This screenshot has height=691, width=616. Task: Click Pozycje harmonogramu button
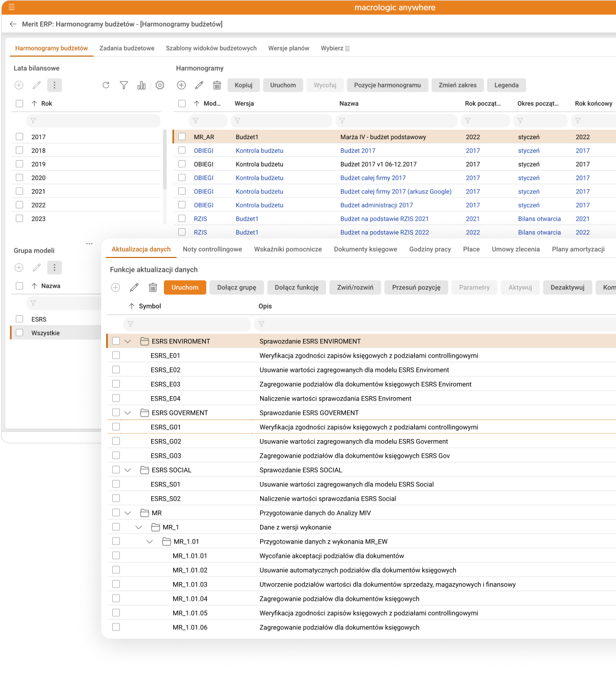click(x=387, y=85)
